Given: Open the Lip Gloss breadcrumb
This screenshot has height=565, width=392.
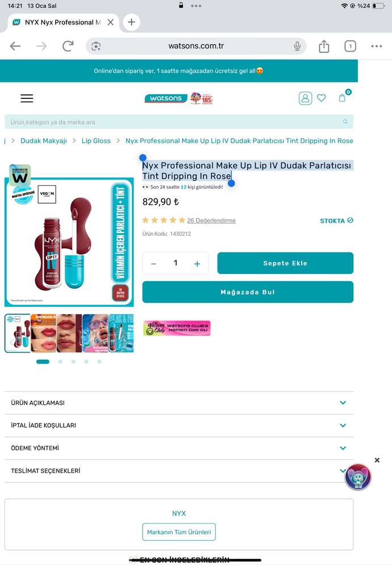Looking at the screenshot, I should click(x=96, y=141).
